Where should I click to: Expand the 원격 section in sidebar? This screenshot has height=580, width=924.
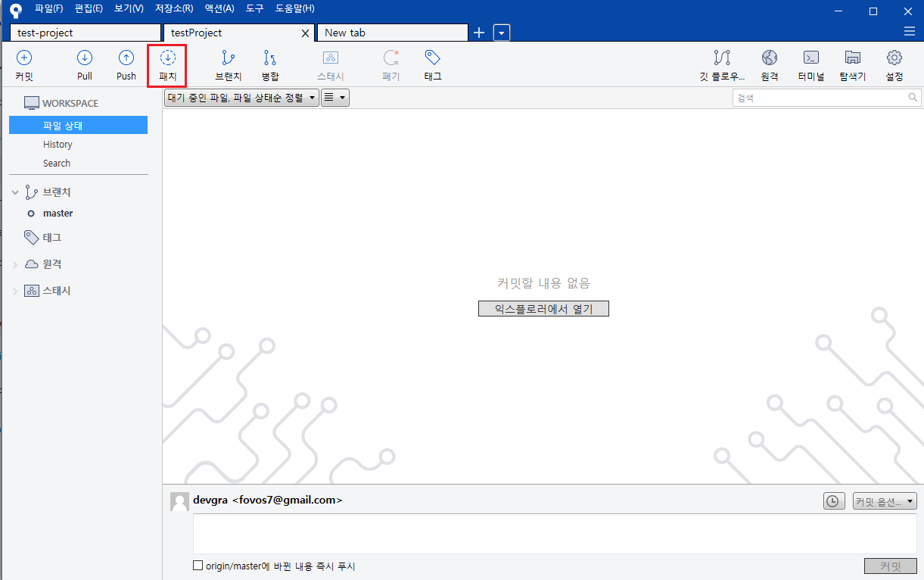[x=15, y=264]
